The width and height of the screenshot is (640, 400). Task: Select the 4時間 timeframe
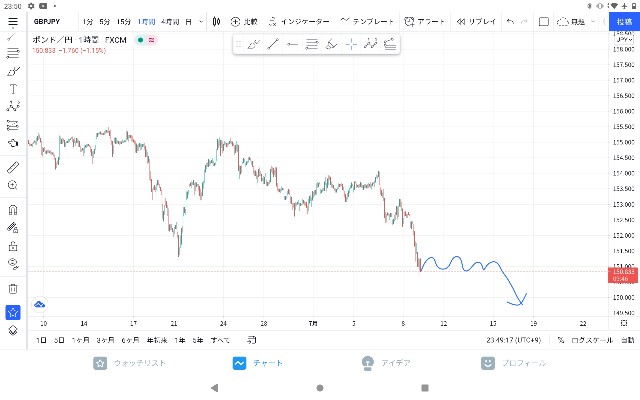click(170, 22)
